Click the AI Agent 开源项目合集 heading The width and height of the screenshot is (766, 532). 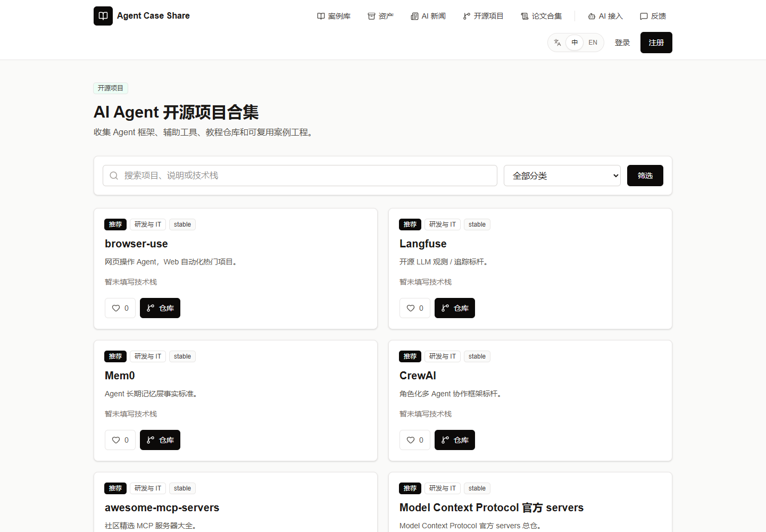pos(176,112)
